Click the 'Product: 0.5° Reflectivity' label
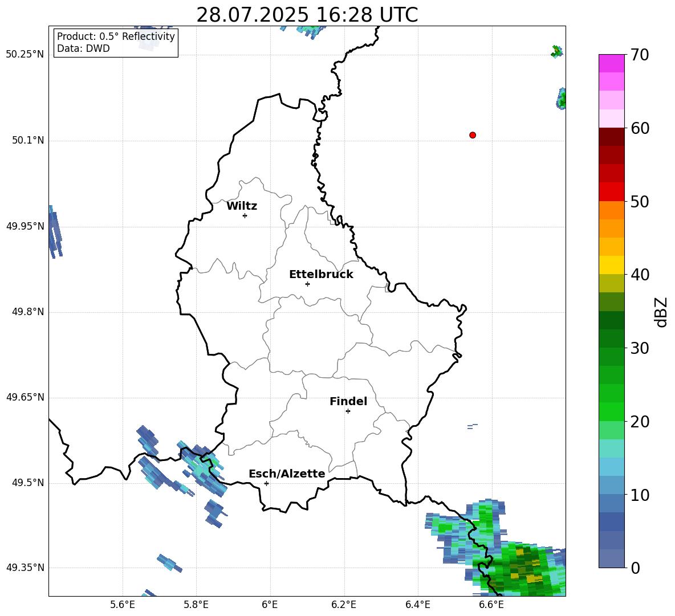The width and height of the screenshot is (675, 616). click(x=116, y=36)
